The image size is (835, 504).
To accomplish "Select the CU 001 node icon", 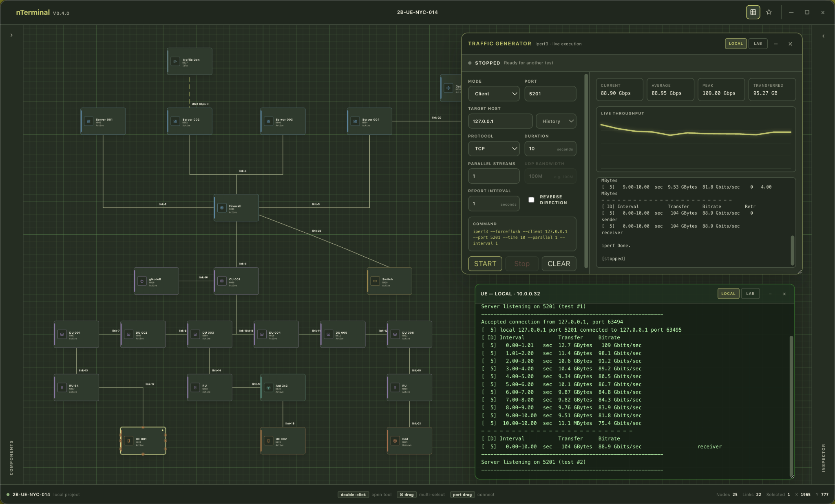I will click(x=222, y=281).
